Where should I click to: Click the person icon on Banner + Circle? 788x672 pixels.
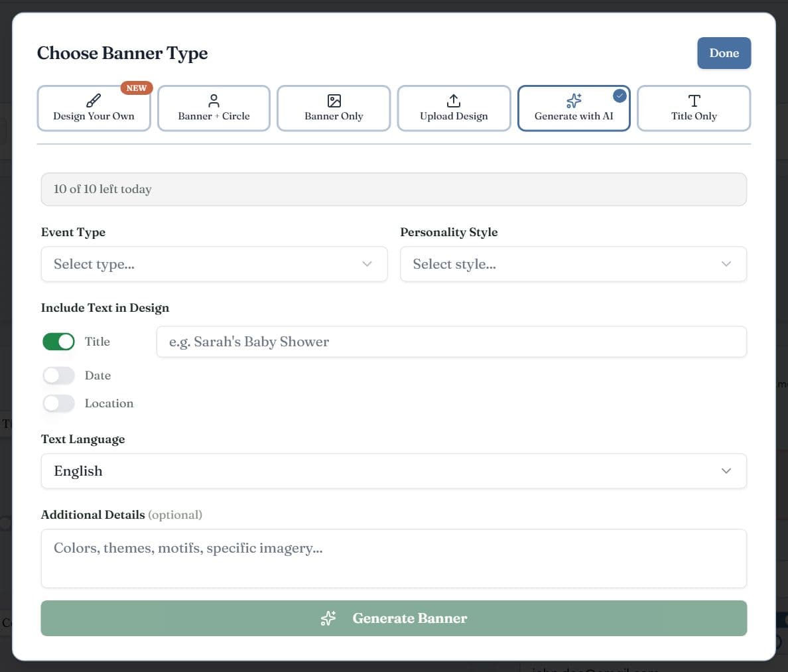click(x=214, y=101)
